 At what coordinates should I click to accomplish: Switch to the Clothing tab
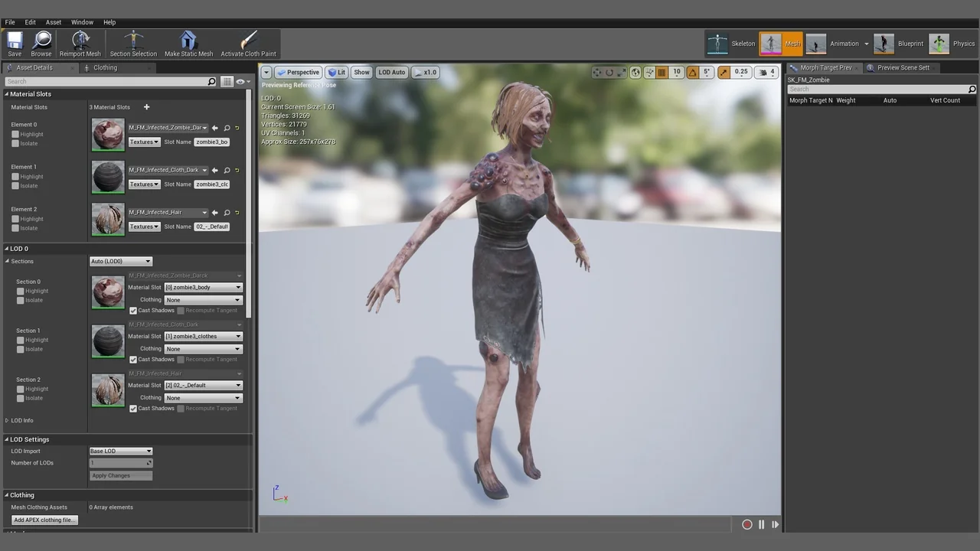105,67
